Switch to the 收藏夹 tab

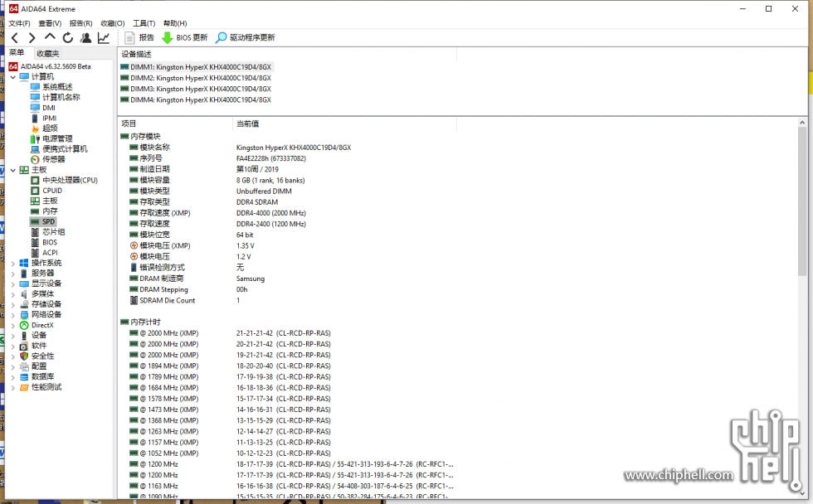[x=48, y=53]
